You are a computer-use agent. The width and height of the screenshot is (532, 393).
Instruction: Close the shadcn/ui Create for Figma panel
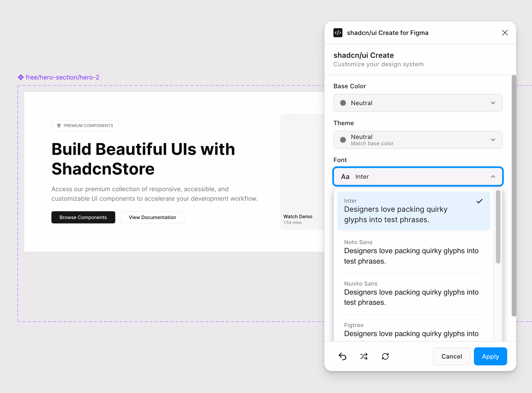[x=505, y=33]
